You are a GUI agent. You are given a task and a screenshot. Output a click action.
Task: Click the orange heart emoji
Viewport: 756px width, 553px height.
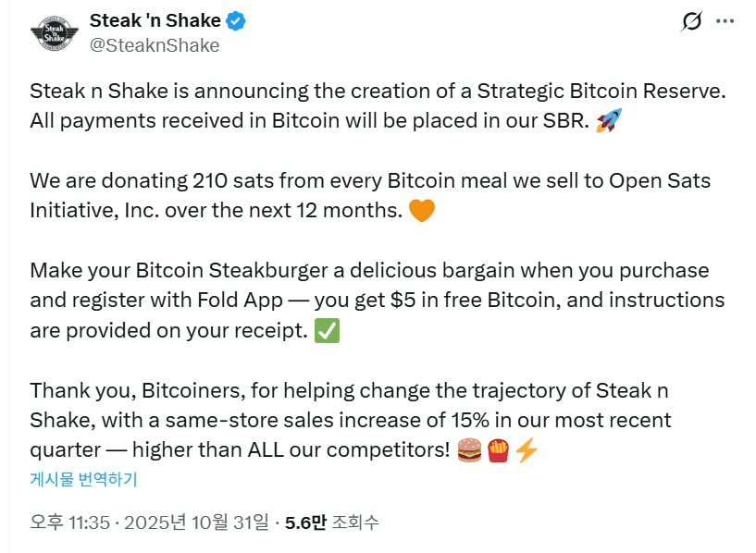pos(421,210)
